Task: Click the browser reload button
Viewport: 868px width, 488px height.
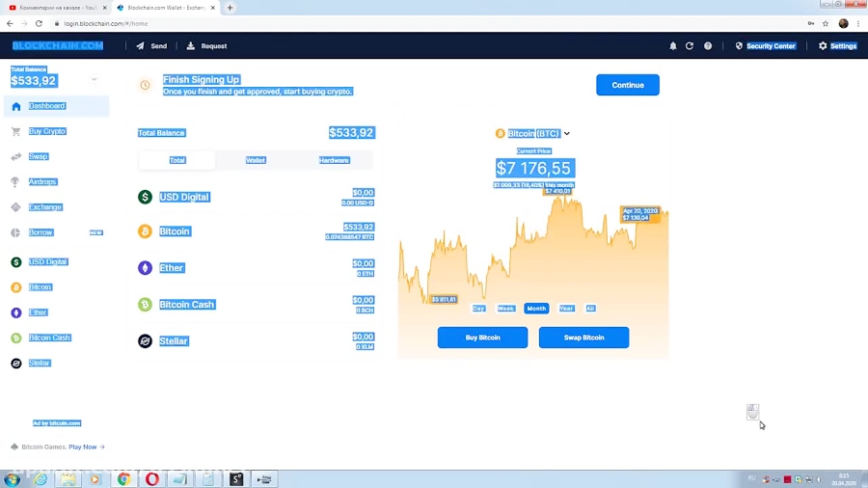Action: (x=39, y=23)
